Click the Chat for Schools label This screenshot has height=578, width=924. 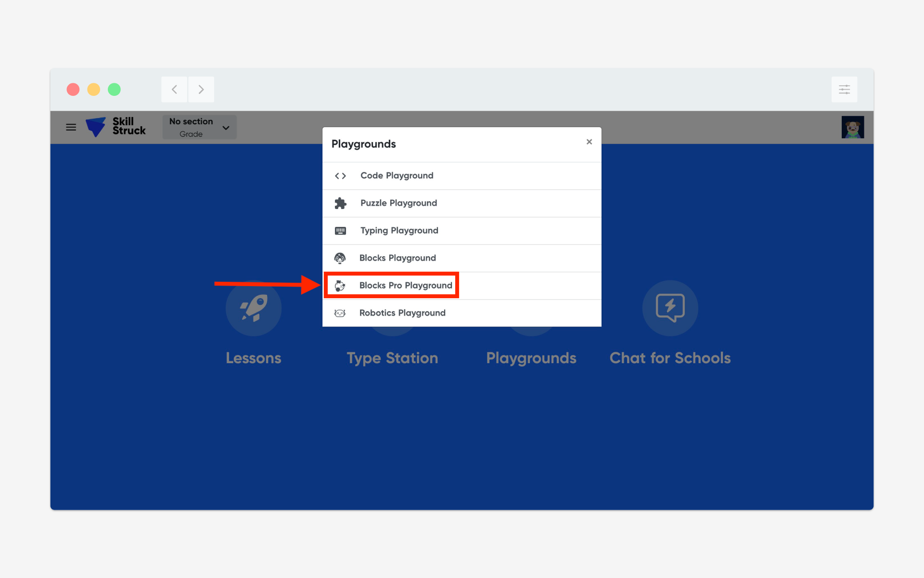(670, 358)
